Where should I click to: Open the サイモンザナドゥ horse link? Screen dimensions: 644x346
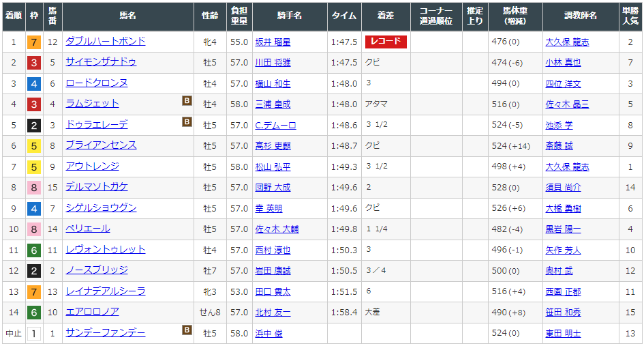tap(101, 62)
